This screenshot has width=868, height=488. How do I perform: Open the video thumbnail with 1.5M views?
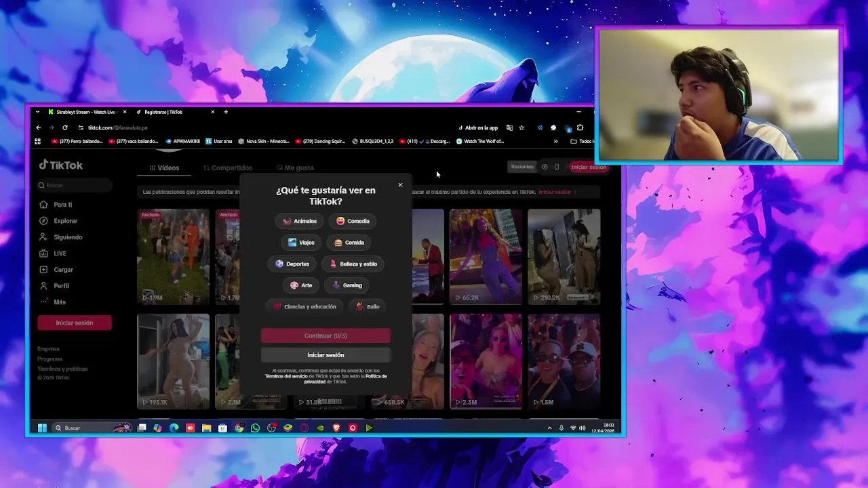tap(564, 361)
